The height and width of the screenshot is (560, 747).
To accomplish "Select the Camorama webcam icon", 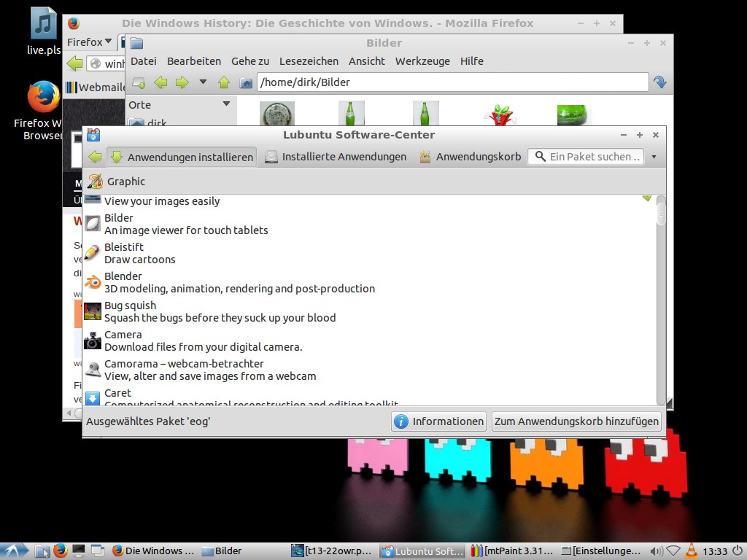I will pyautogui.click(x=93, y=370).
